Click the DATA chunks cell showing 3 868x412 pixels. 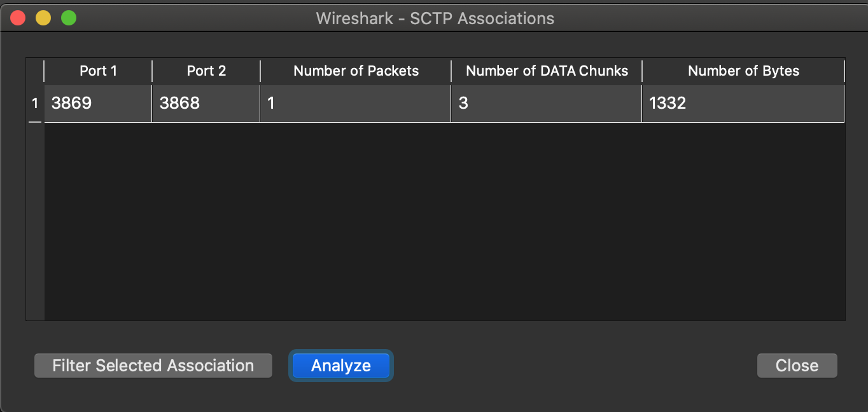click(x=547, y=103)
